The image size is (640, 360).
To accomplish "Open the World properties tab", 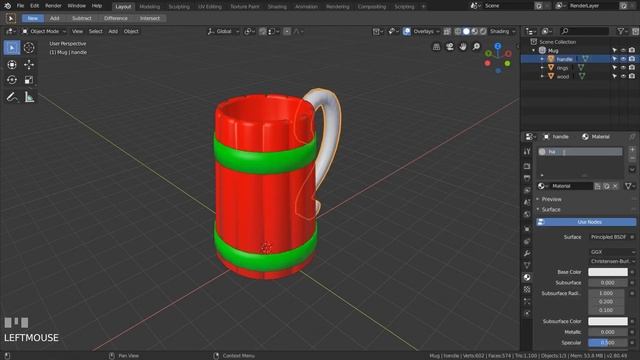I will 527,214.
